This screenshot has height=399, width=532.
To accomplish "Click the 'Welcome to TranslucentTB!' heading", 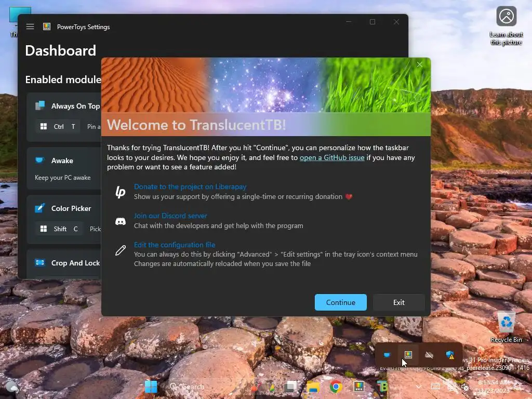I will pos(196,125).
